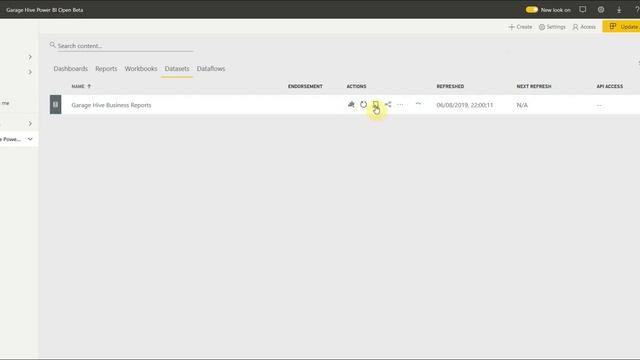
Task: Click the Create button
Action: (x=520, y=27)
